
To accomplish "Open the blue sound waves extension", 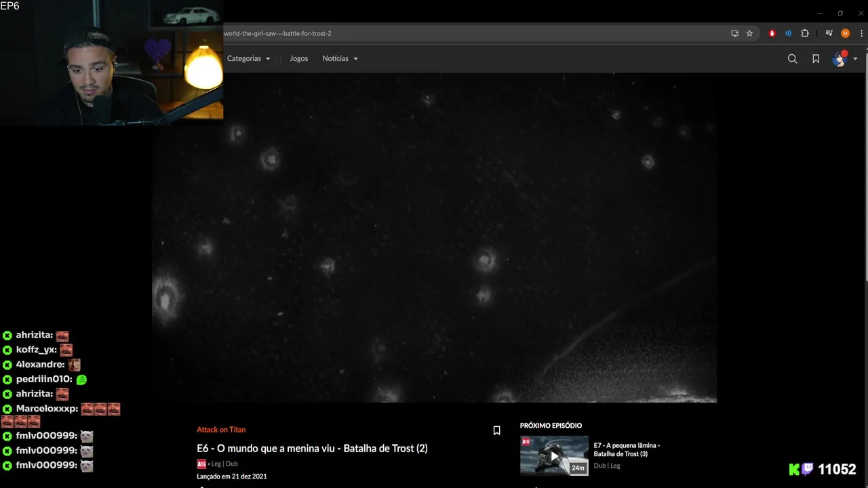I will 788,33.
